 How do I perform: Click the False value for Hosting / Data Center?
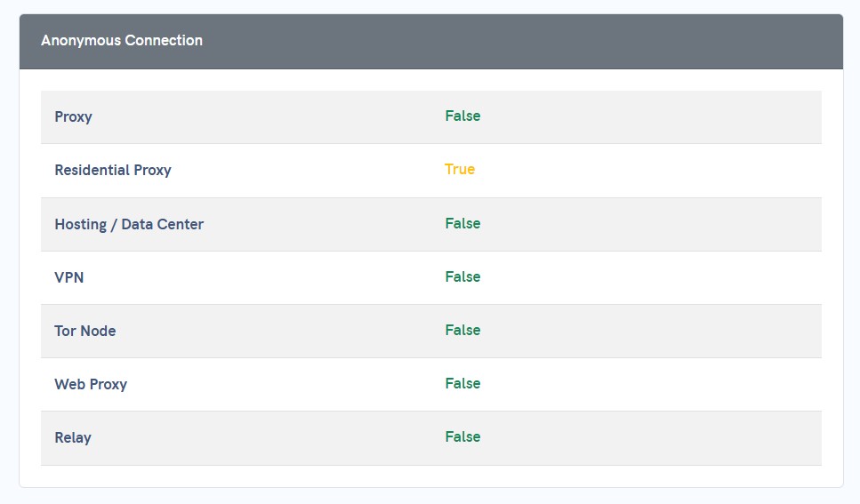462,223
